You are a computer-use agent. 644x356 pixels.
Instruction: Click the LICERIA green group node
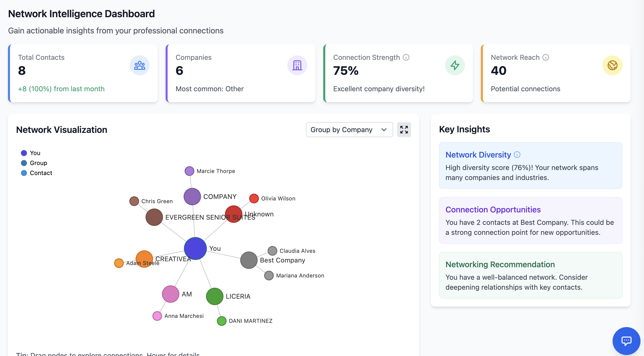click(215, 296)
